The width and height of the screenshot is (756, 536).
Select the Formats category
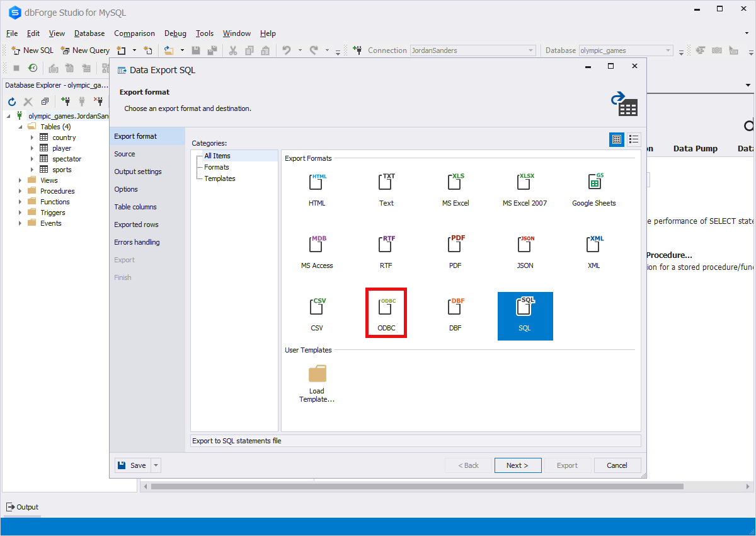coord(217,167)
